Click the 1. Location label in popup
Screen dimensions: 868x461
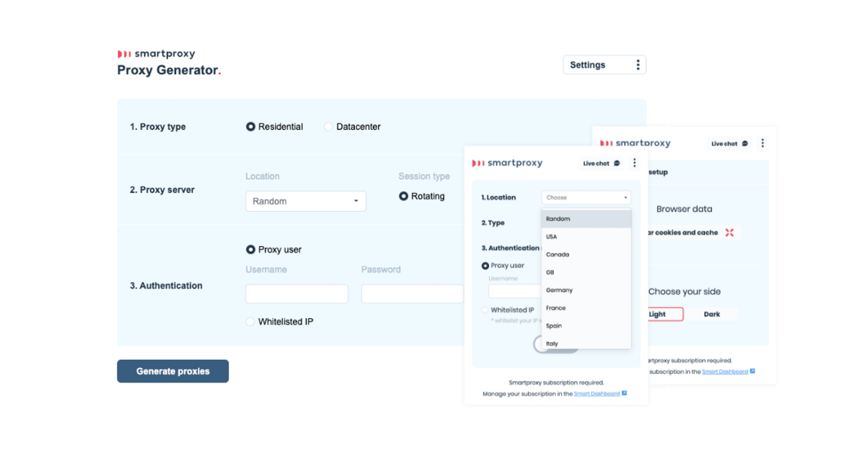499,198
